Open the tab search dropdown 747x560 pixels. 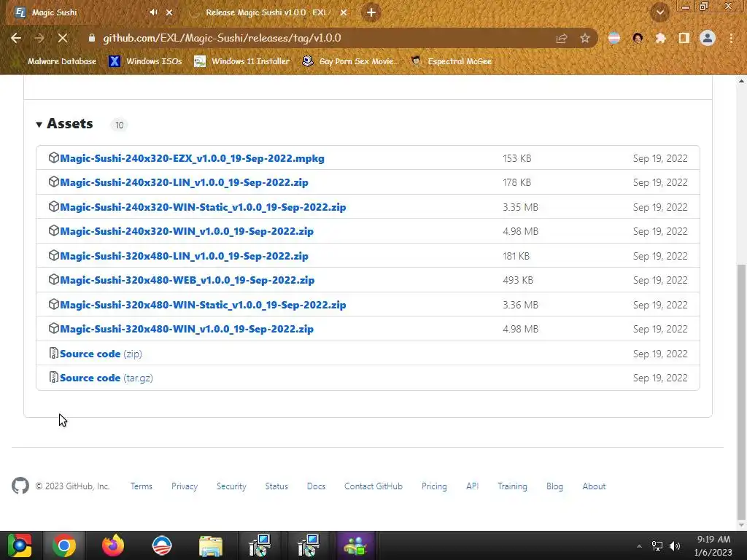point(660,12)
